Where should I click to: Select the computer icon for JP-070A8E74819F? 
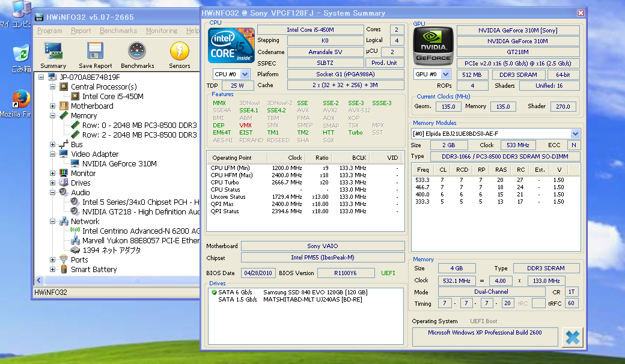pyautogui.click(x=52, y=77)
